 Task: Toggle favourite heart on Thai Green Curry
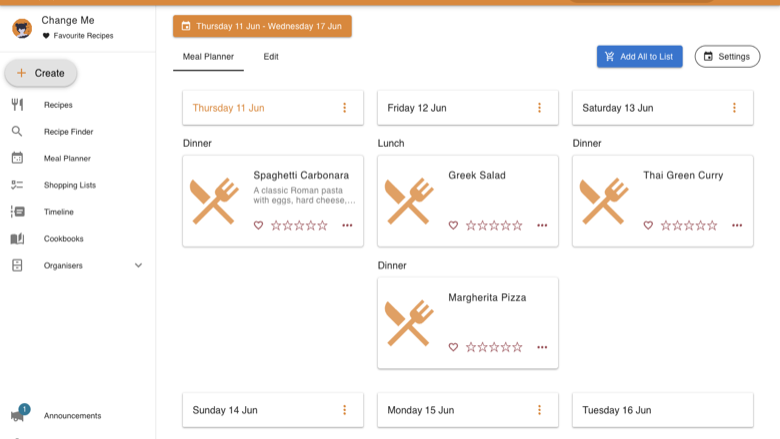pos(648,225)
